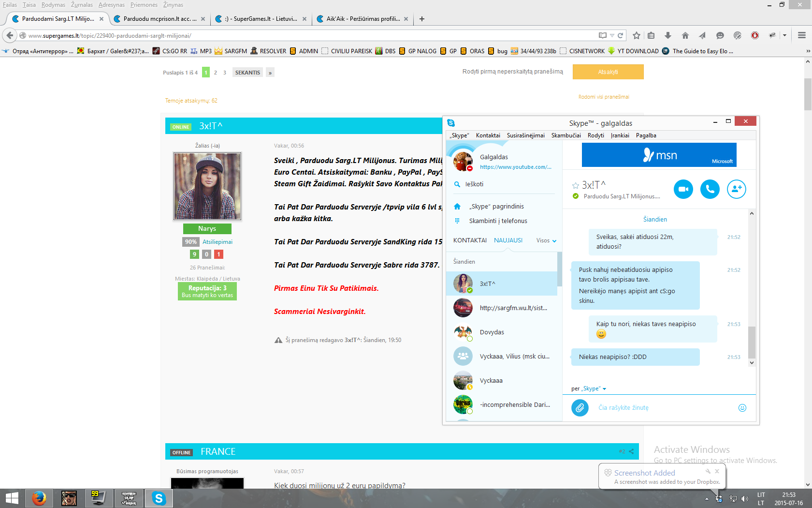The height and width of the screenshot is (508, 812).
Task: Star 3x!T^ as a favorite contact
Action: [x=576, y=185]
